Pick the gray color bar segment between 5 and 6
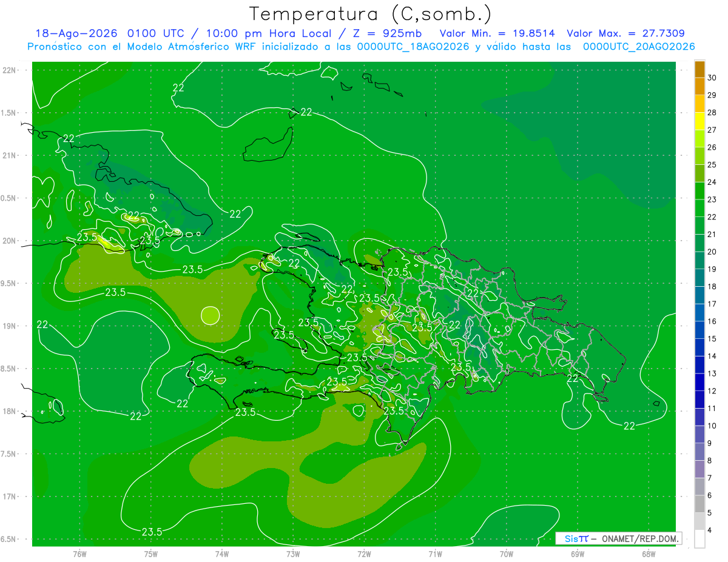 tap(699, 504)
